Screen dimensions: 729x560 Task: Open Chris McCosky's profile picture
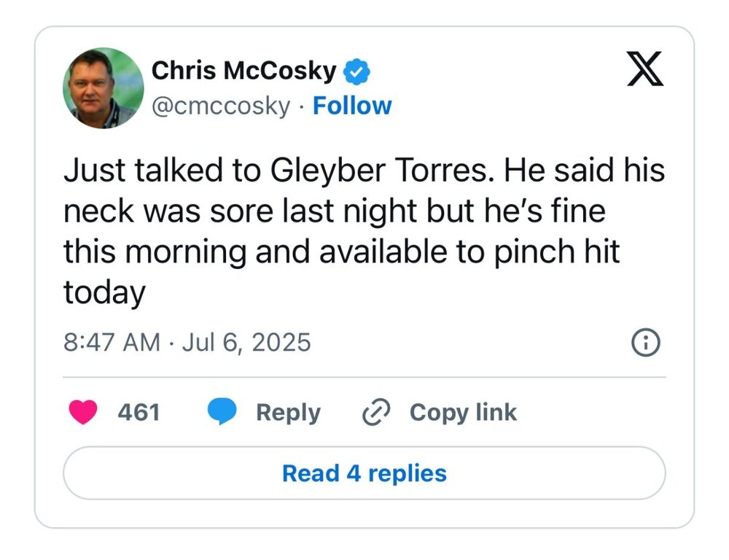click(103, 88)
